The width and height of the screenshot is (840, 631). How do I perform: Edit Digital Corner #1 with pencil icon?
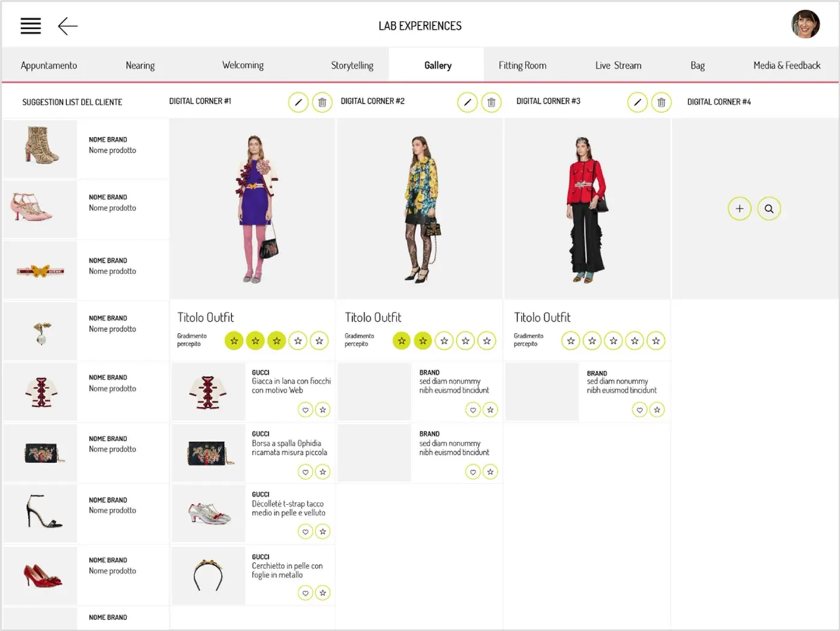tap(298, 103)
